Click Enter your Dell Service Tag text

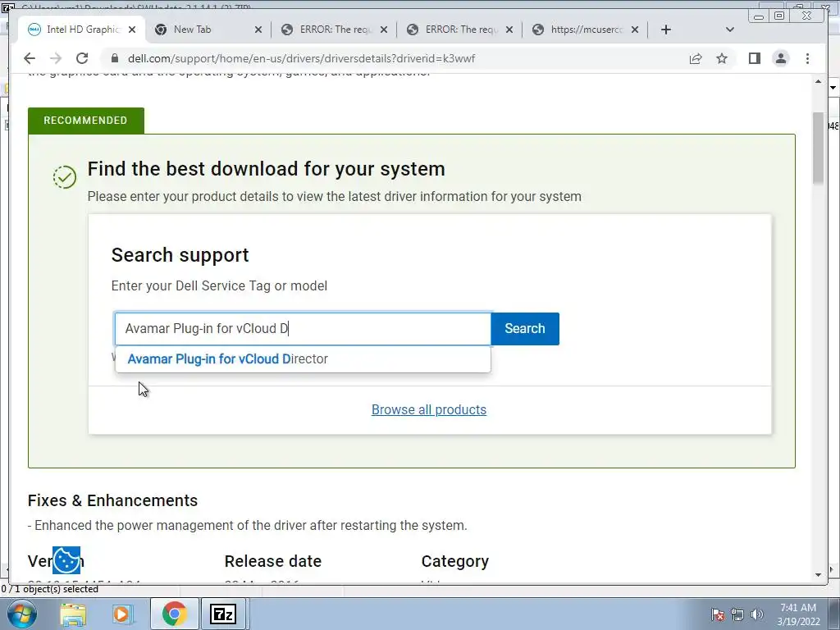(x=219, y=285)
